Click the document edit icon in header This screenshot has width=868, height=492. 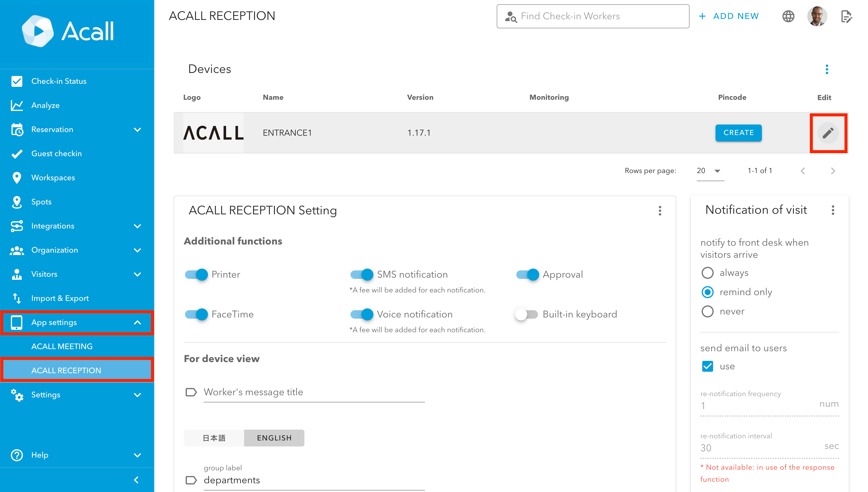point(846,16)
